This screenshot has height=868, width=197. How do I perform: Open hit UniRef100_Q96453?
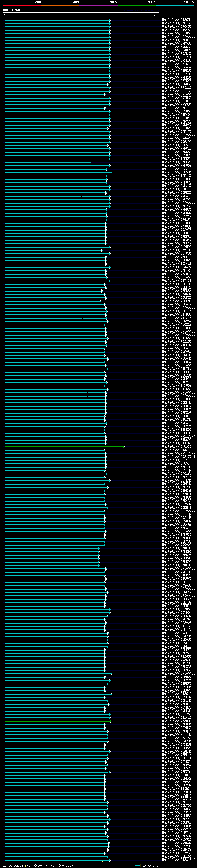[x=177, y=26]
